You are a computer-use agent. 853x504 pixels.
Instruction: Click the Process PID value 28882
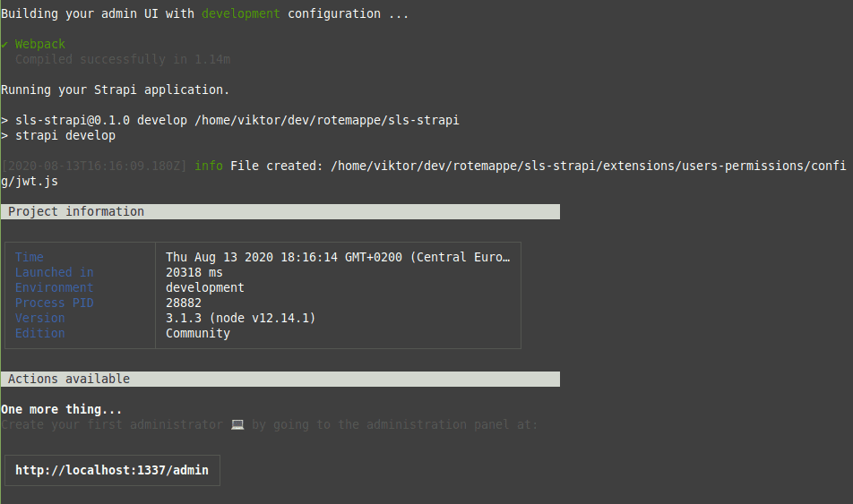(184, 303)
